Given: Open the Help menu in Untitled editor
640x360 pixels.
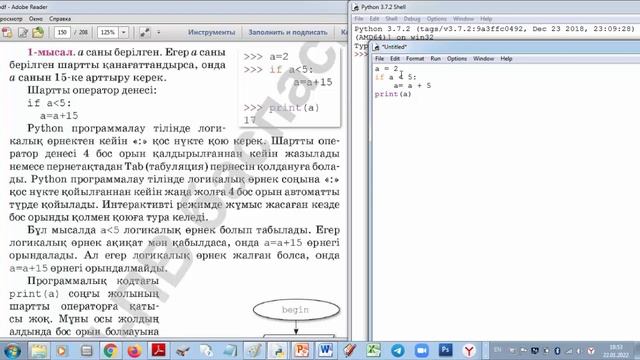Looking at the screenshot, I should (506, 59).
